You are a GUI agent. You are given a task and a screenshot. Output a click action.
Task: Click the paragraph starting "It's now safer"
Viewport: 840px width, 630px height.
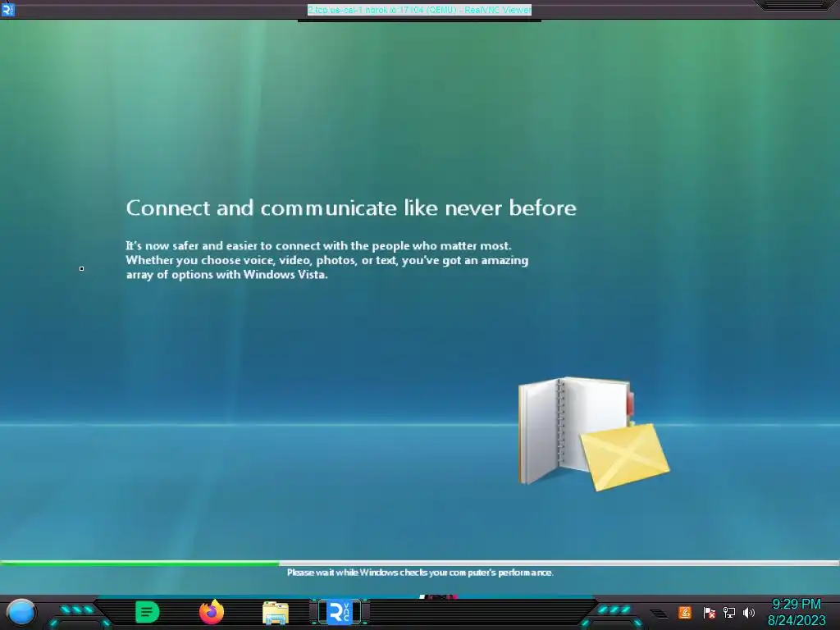pyautogui.click(x=327, y=260)
